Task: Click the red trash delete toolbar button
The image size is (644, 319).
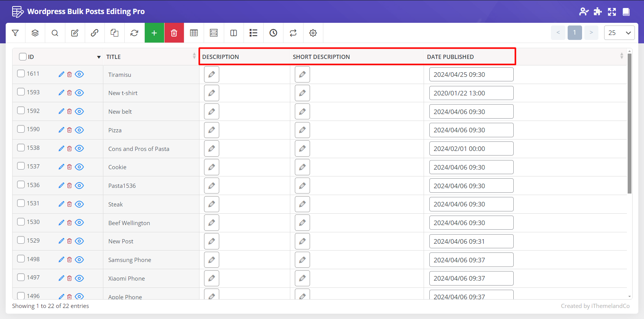Action: tap(174, 33)
